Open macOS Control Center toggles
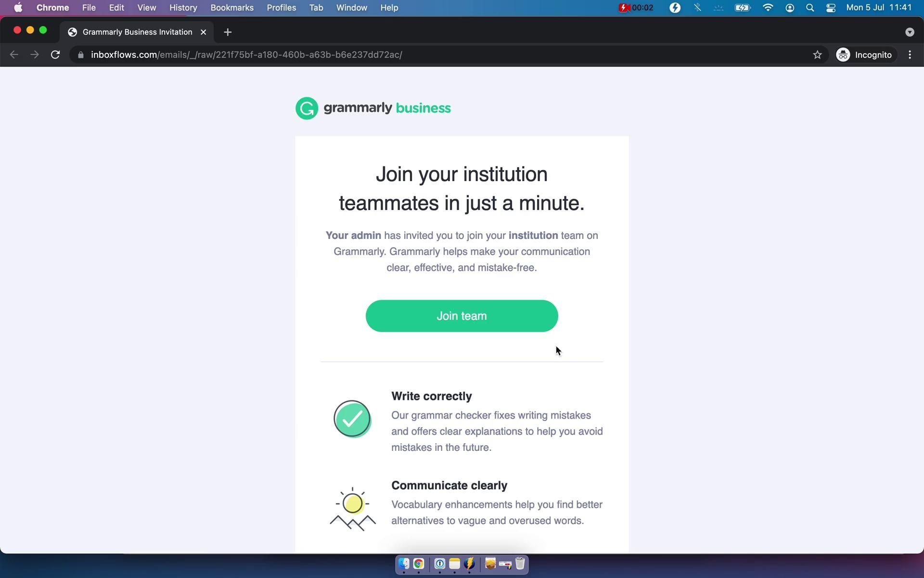This screenshot has height=578, width=924. click(831, 8)
